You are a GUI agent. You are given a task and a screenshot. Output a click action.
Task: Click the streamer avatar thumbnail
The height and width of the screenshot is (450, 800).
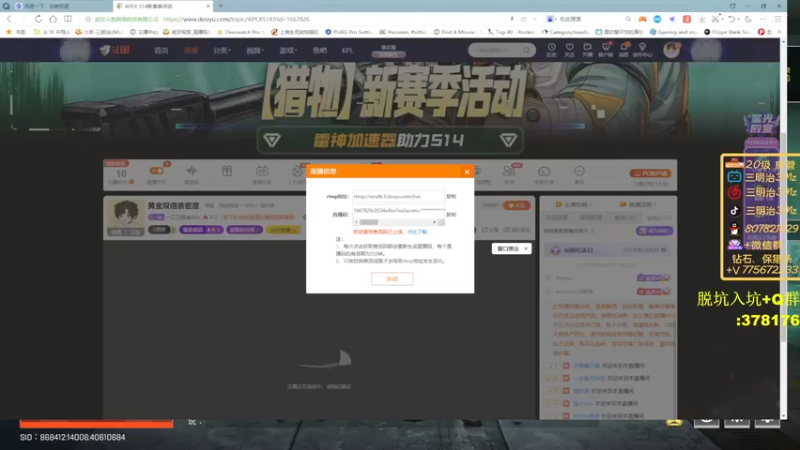[126, 216]
